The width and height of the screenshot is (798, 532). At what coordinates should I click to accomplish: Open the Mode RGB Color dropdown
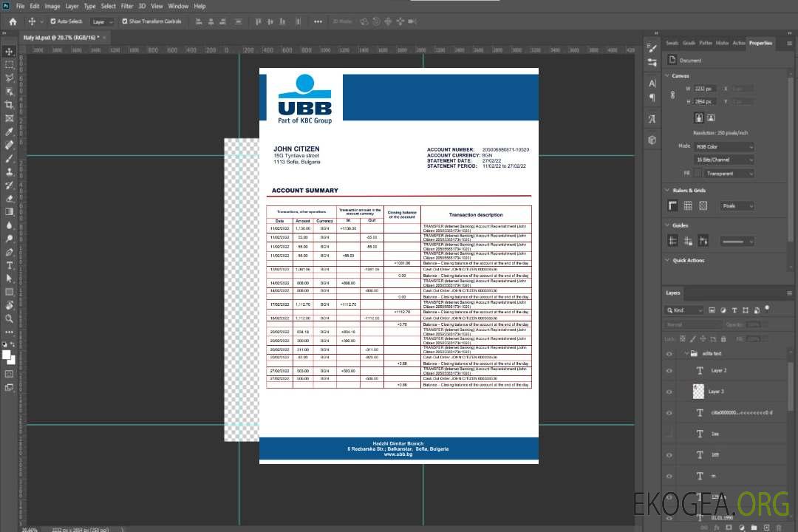tap(723, 146)
